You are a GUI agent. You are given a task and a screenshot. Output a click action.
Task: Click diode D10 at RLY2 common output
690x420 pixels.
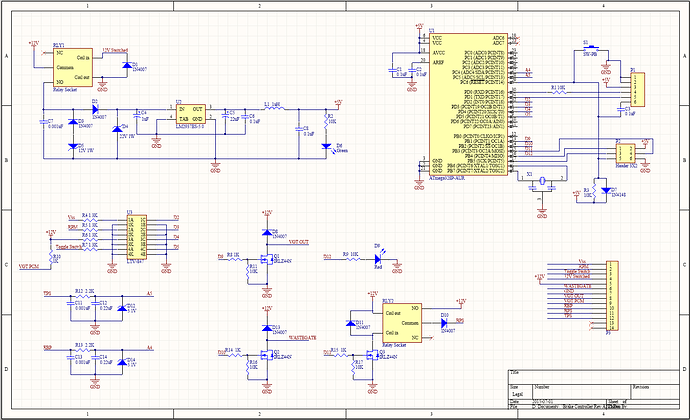click(x=444, y=323)
